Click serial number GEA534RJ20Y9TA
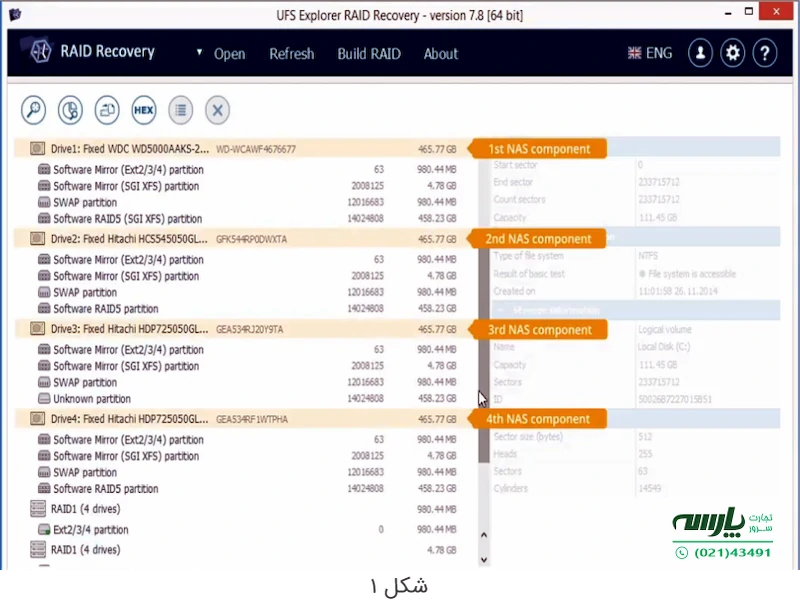 249,330
